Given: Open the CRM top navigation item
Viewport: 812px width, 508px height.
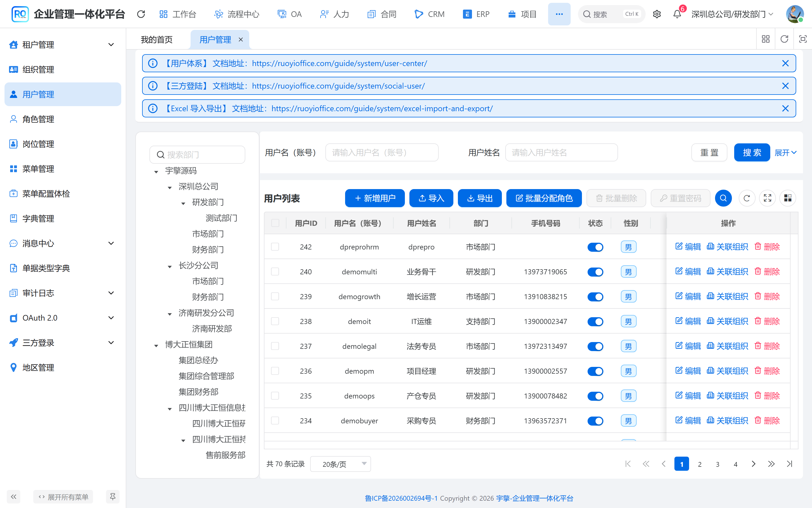Looking at the screenshot, I should [x=429, y=14].
